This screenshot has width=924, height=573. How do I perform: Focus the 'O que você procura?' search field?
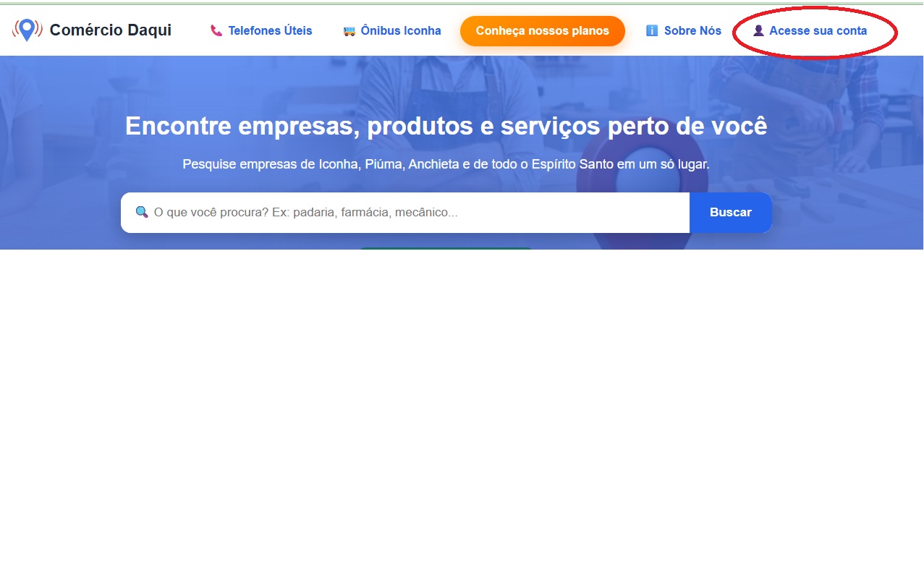click(405, 213)
